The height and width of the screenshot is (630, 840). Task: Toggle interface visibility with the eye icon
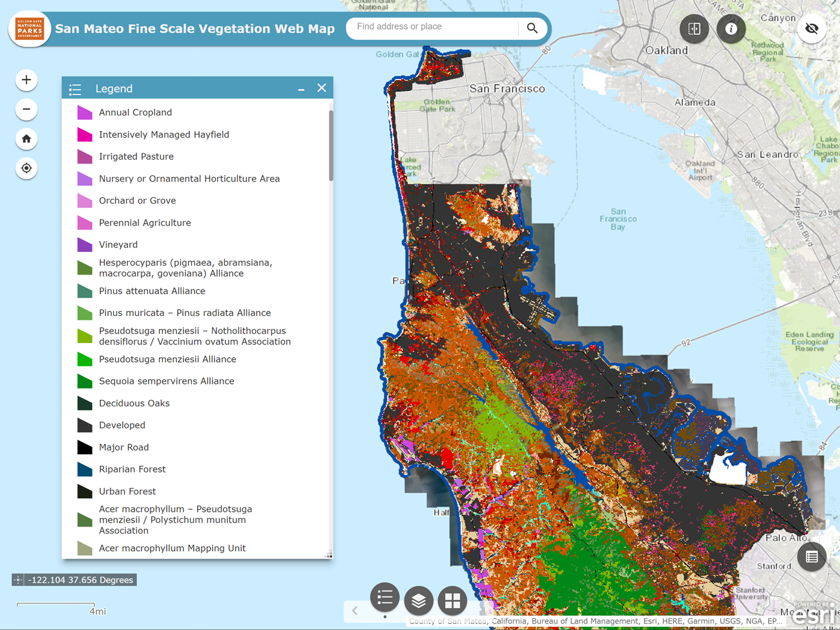point(812,28)
